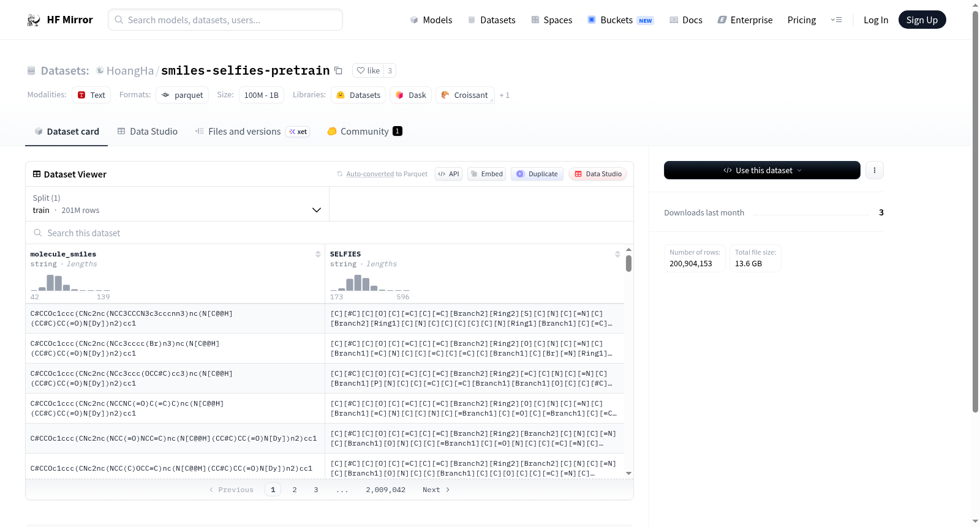Click the Embed button
This screenshot has height=527, width=980.
[x=486, y=174]
